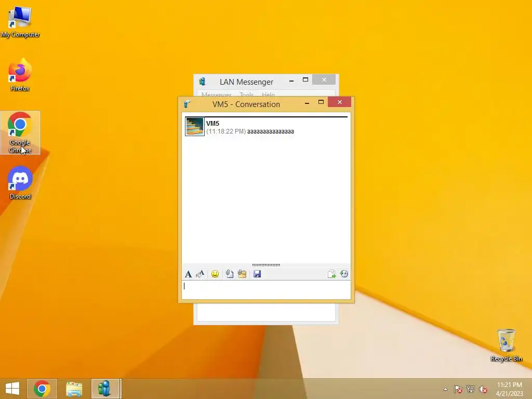Click the message text aaaaaaaaaaaaaaa
This screenshot has width=532, height=399.
[270, 131]
